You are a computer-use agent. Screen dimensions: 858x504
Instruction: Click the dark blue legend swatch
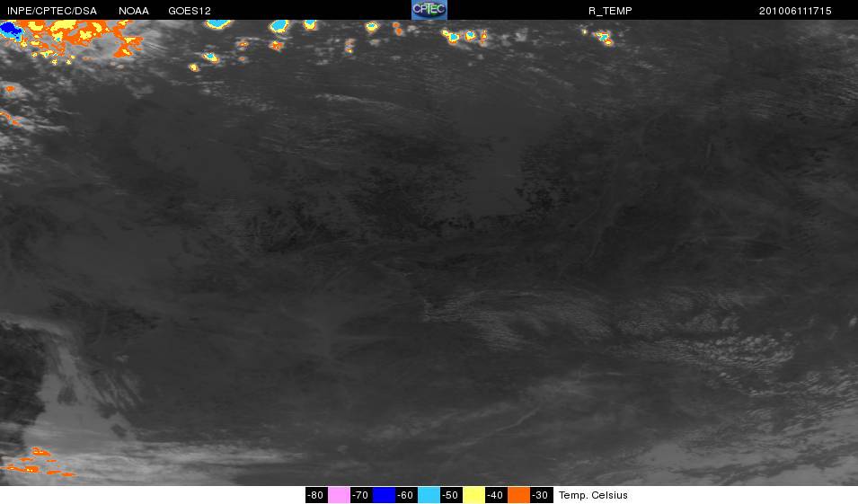[x=384, y=495]
